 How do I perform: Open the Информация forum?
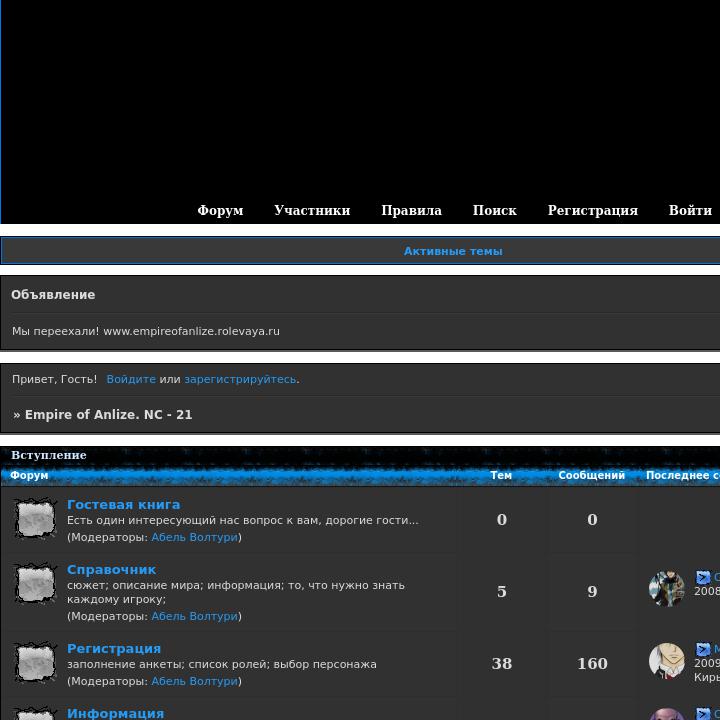(x=116, y=713)
